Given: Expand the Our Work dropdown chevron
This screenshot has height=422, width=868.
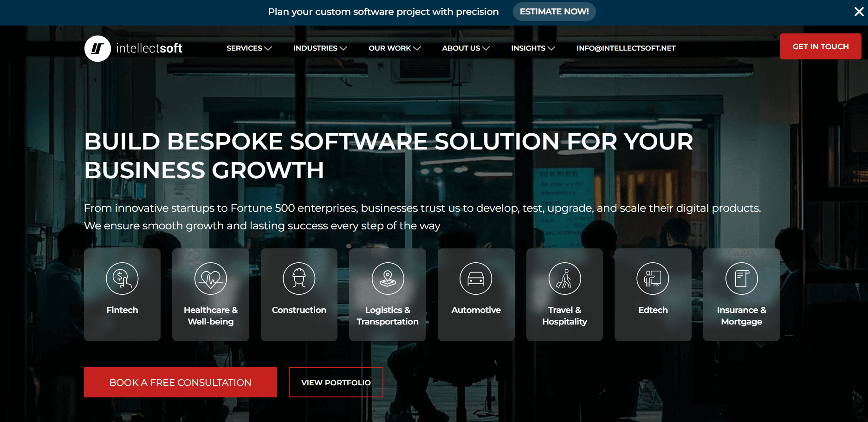Looking at the screenshot, I should [x=417, y=48].
